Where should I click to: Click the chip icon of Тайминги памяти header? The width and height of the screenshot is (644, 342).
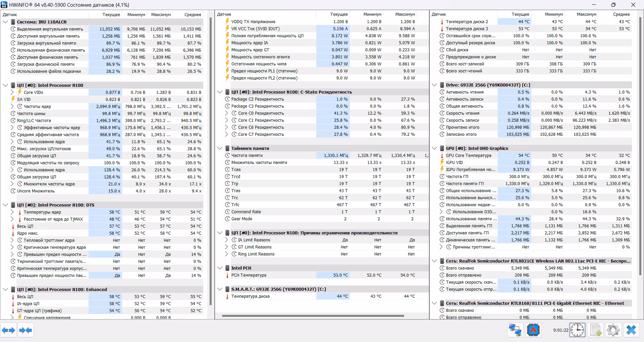[x=227, y=149]
